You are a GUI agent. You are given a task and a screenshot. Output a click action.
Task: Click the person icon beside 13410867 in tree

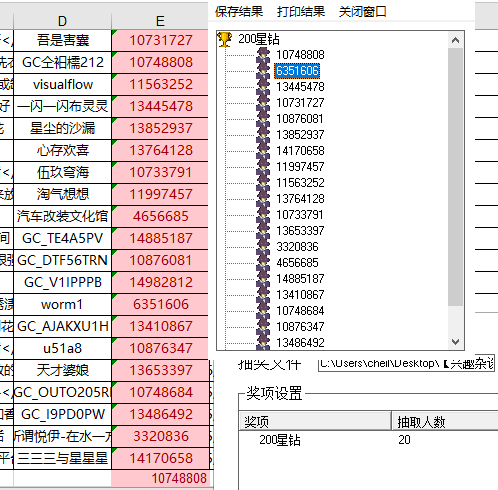pos(263,295)
